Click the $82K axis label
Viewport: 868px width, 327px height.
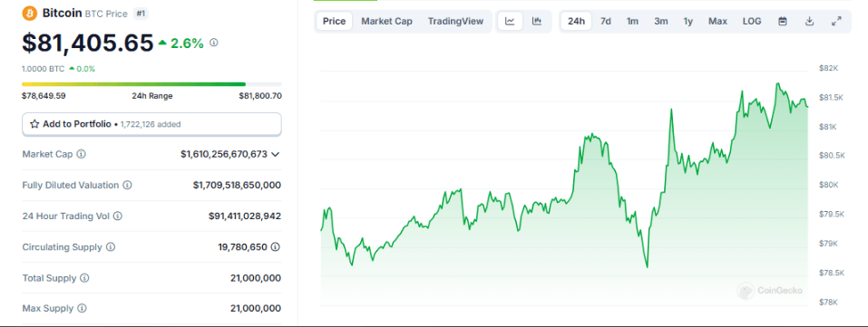[828, 68]
